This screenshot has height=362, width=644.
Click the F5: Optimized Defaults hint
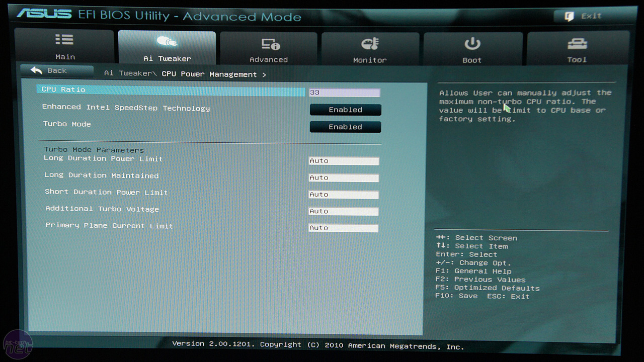click(488, 288)
